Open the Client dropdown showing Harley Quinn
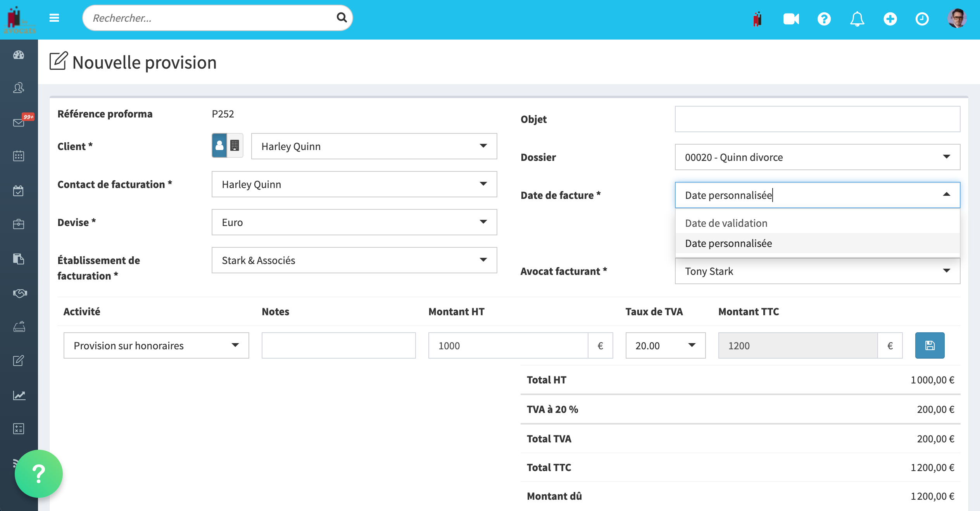This screenshot has width=980, height=511. pyautogui.click(x=374, y=146)
